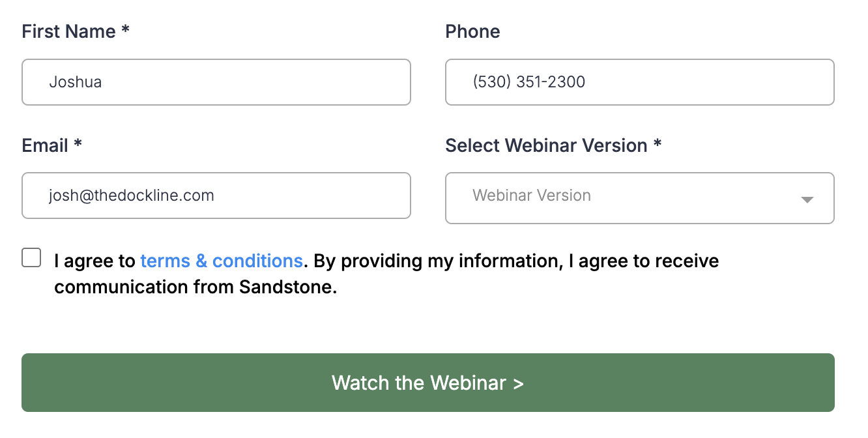Click the First Name field label
The width and height of the screenshot is (868, 438).
click(68, 31)
